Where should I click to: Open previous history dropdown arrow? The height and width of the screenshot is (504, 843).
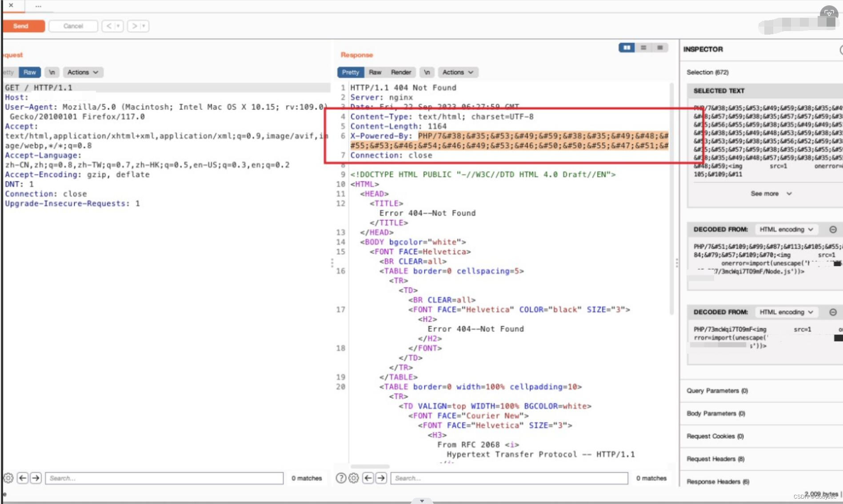[x=118, y=26]
